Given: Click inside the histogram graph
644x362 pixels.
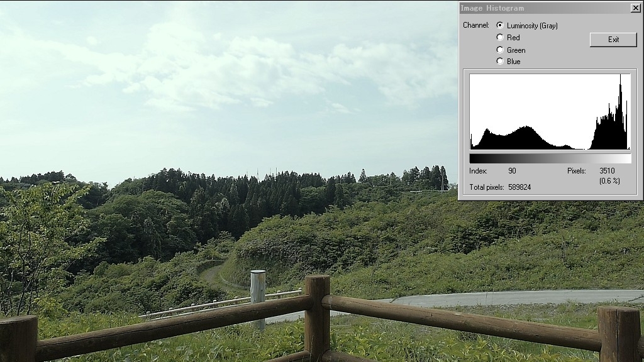Looking at the screenshot, I should (550, 112).
